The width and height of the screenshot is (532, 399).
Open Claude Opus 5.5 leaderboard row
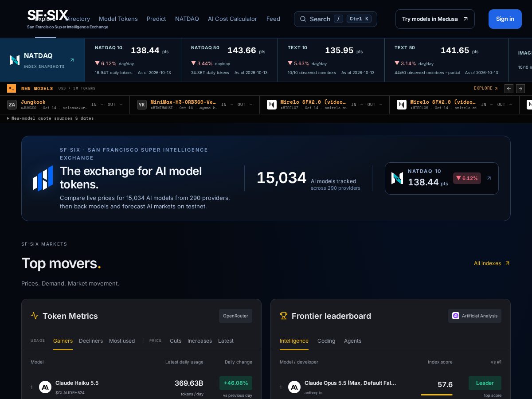click(391, 387)
